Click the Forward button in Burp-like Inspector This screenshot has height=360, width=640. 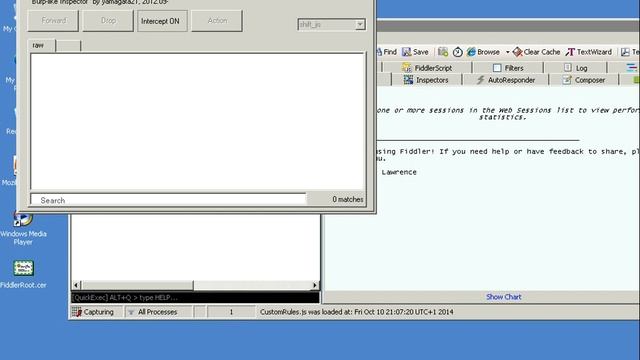[x=53, y=20]
